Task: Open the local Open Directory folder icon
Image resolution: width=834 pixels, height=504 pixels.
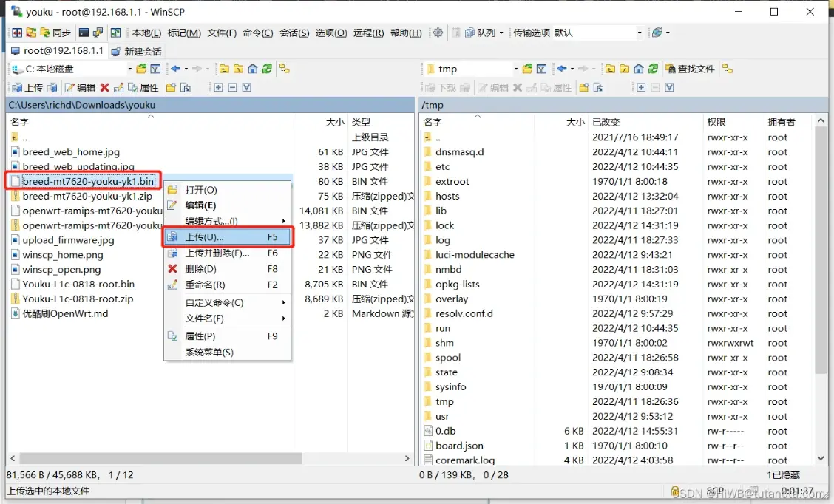Action: pyautogui.click(x=141, y=69)
